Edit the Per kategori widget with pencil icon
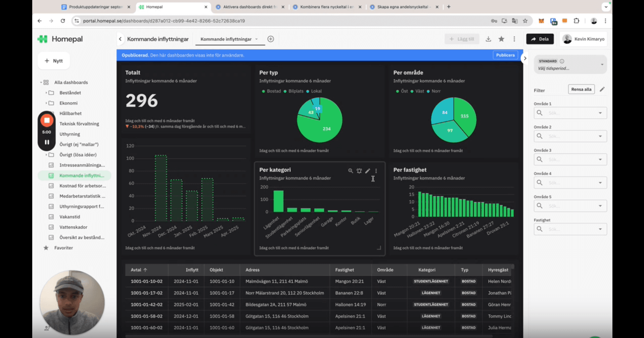644x338 pixels. [x=368, y=171]
